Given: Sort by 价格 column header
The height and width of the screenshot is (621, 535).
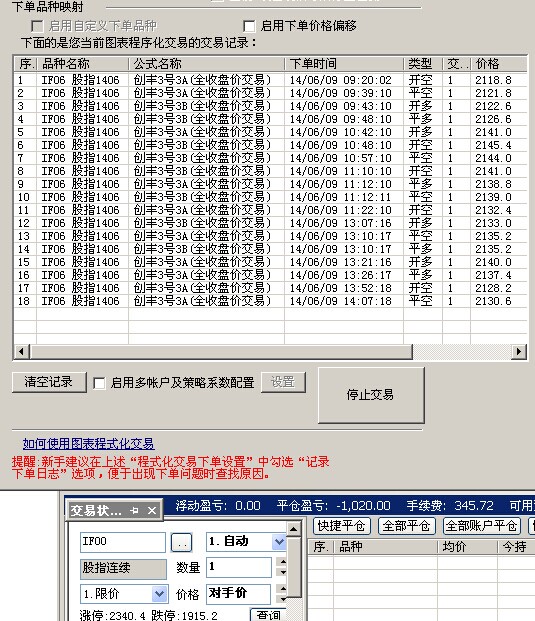Looking at the screenshot, I should coord(499,64).
